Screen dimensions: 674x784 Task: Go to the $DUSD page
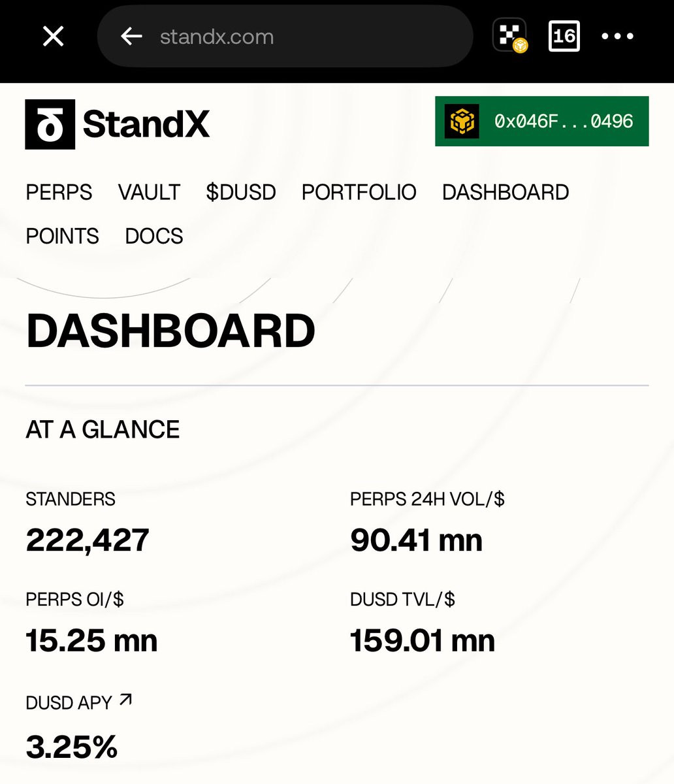[241, 193]
